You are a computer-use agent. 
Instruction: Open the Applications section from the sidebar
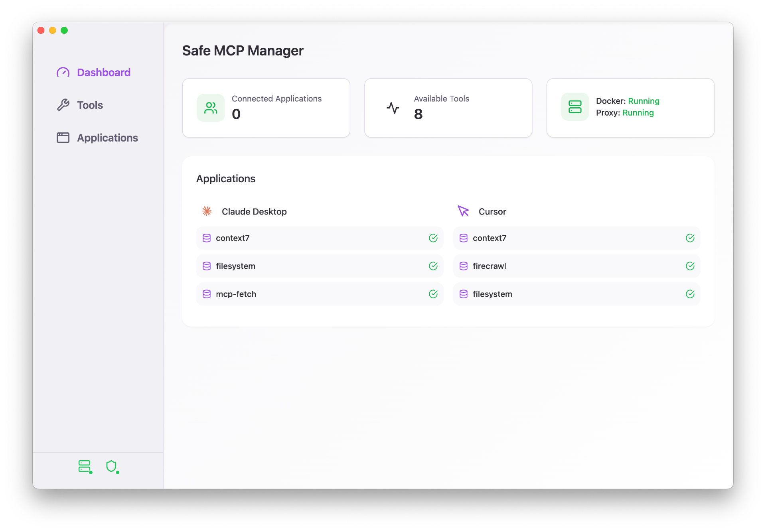(x=108, y=138)
